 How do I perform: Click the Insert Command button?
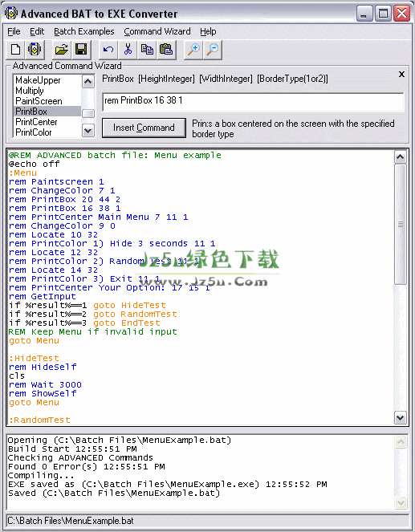coord(144,128)
